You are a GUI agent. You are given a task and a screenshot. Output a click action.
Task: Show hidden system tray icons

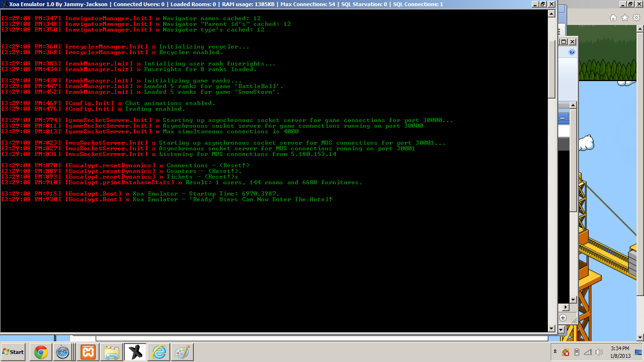coord(555,352)
